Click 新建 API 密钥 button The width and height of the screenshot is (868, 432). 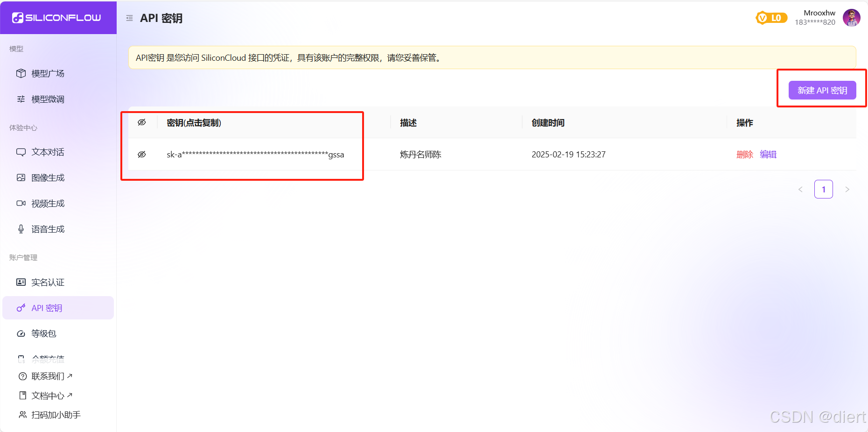822,90
